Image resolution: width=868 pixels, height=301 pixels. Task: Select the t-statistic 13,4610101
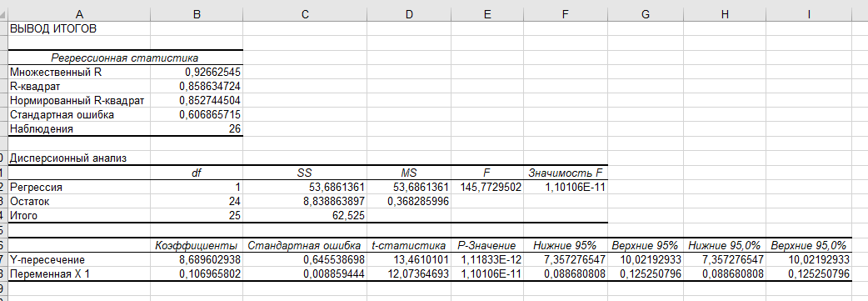(x=408, y=259)
